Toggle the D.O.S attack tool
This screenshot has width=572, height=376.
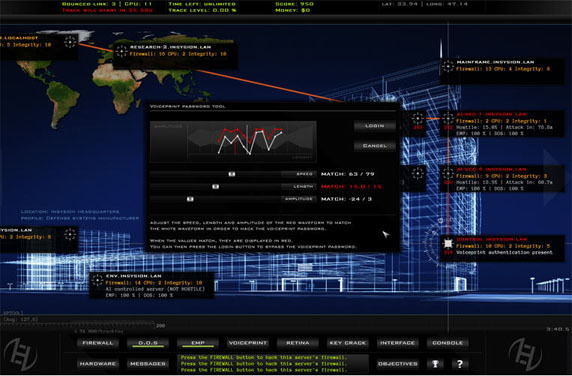click(148, 343)
